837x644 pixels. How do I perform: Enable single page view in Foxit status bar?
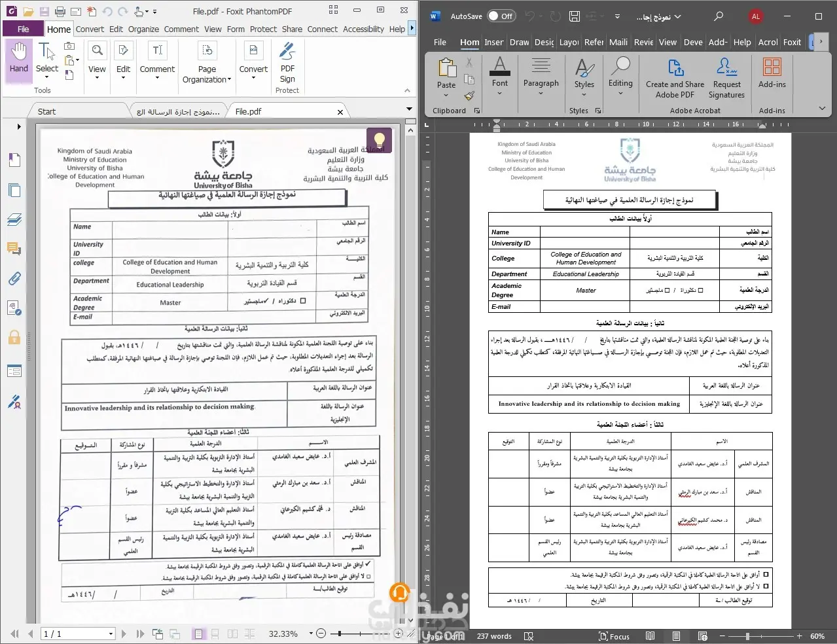click(x=198, y=634)
